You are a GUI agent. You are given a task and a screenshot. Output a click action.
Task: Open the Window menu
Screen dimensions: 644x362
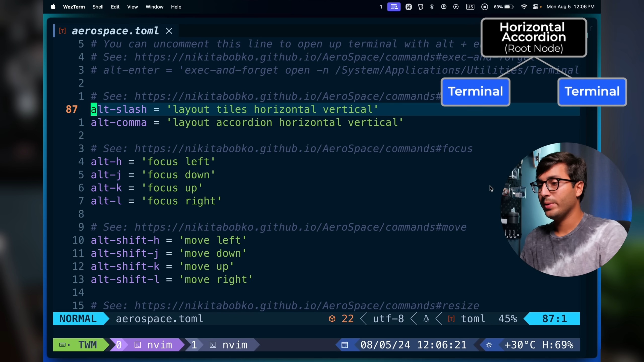tap(154, 7)
